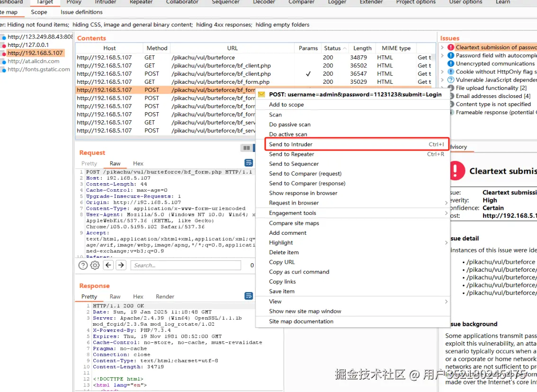Image resolution: width=537 pixels, height=392 pixels.
Task: Open the Scope sub-tab
Action: pyautogui.click(x=39, y=12)
